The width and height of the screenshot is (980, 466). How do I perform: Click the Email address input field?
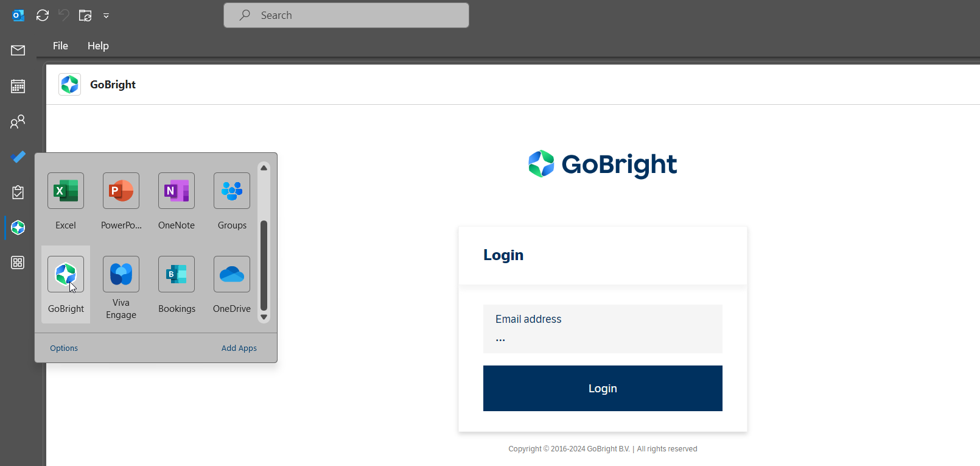tap(603, 330)
